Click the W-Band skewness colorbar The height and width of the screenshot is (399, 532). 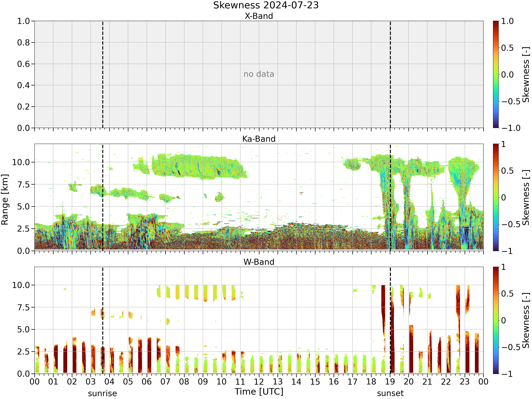coord(496,320)
